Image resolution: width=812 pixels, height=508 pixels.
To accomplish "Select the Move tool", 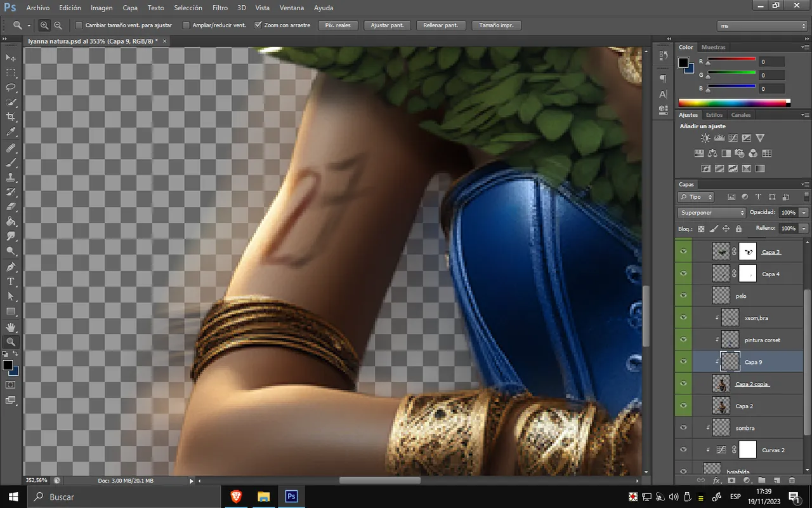I will 11,58.
